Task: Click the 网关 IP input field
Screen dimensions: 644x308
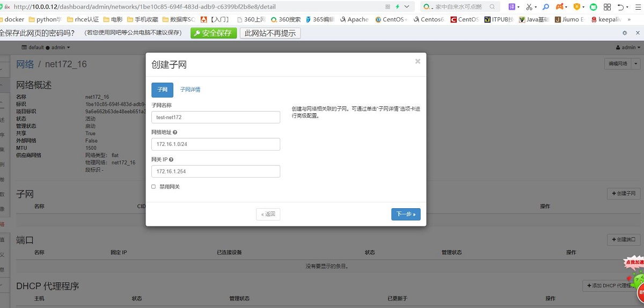Action: point(216,171)
